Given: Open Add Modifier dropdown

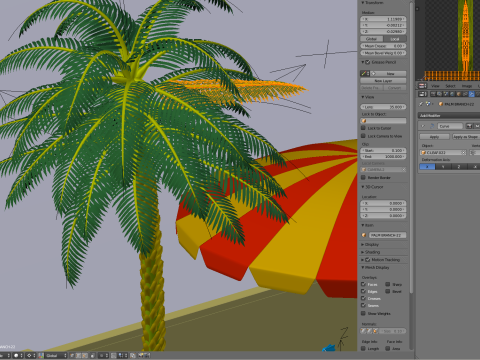Looking at the screenshot, I should click(449, 116).
